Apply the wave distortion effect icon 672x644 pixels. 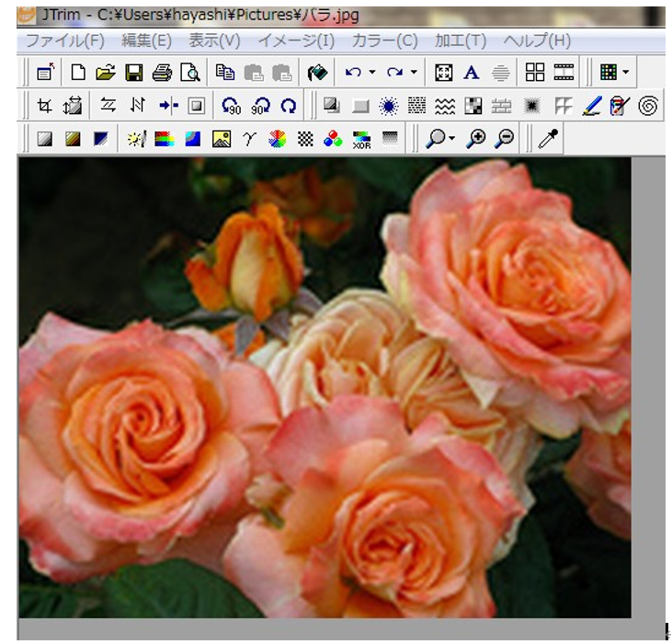click(445, 106)
